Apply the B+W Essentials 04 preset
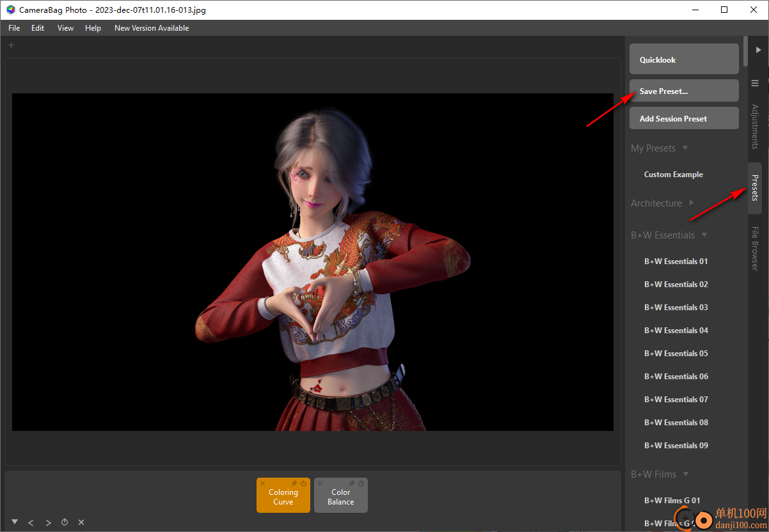Screen dimensions: 769x532 tap(676, 330)
